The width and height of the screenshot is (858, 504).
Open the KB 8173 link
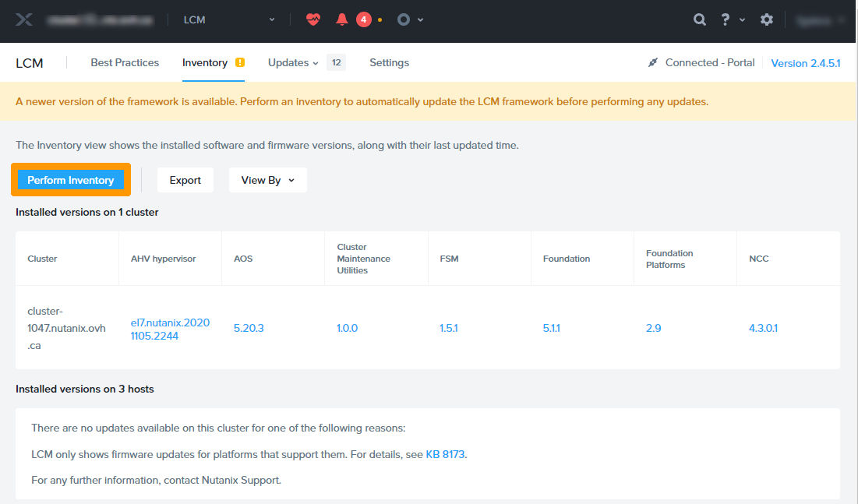(445, 454)
